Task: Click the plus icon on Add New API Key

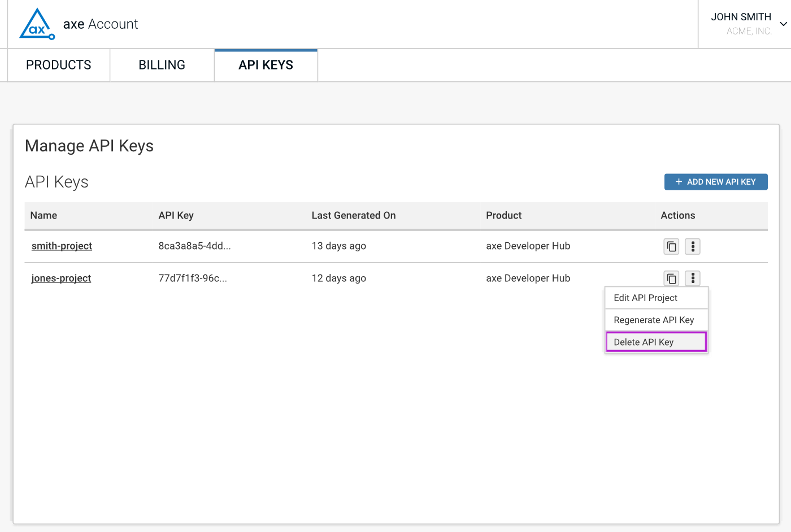Action: coord(678,181)
